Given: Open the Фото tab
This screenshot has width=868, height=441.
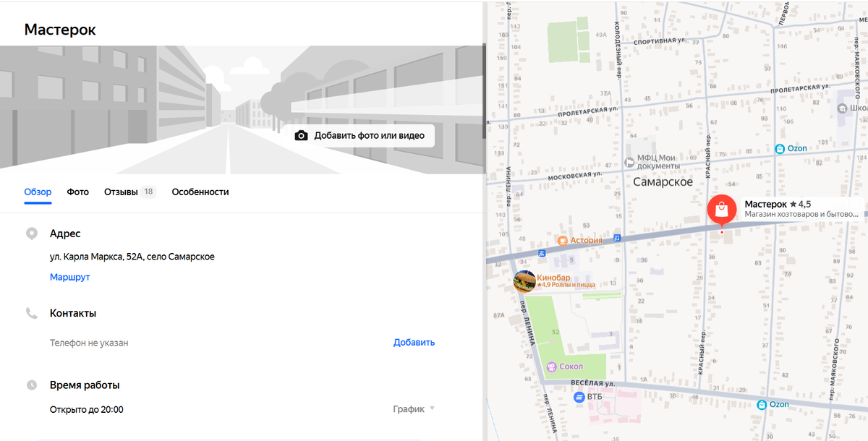Looking at the screenshot, I should tap(78, 192).
